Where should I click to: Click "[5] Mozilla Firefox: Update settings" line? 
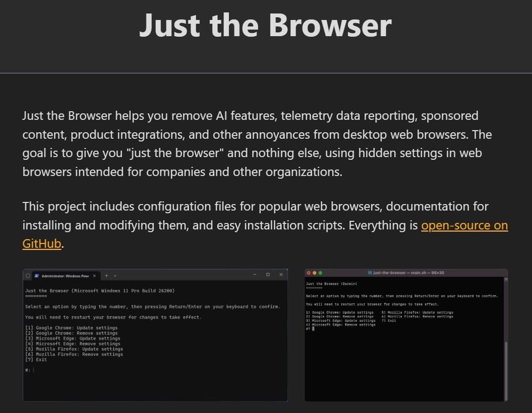click(74, 349)
